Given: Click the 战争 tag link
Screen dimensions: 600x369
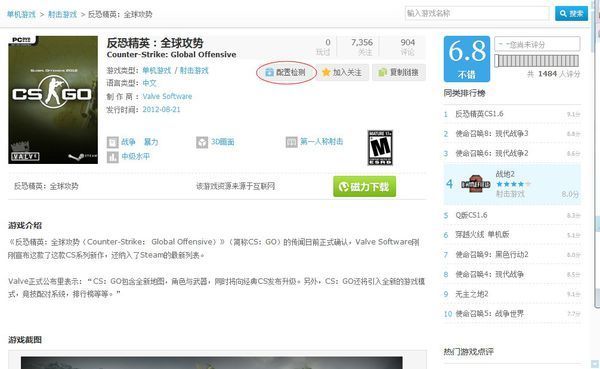Looking at the screenshot, I should (128, 142).
